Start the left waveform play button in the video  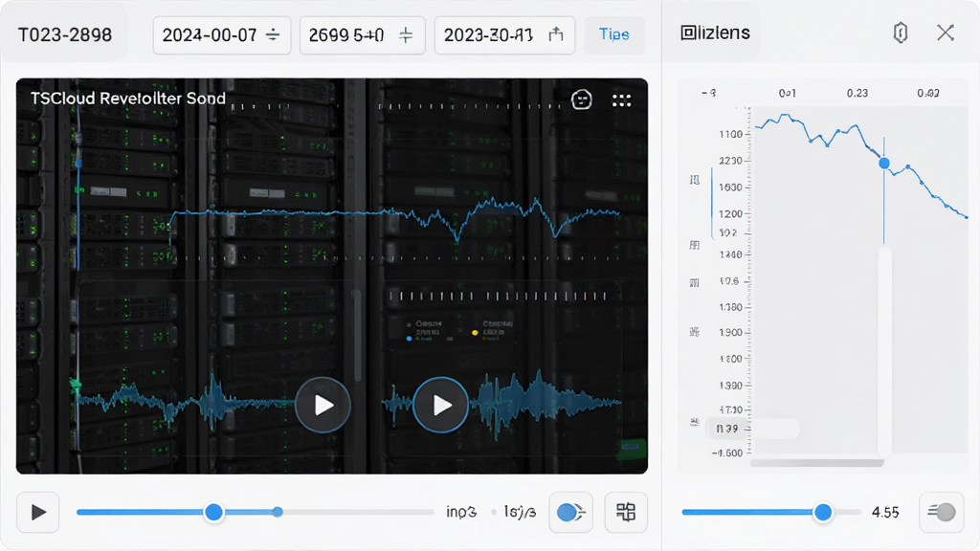coord(323,405)
